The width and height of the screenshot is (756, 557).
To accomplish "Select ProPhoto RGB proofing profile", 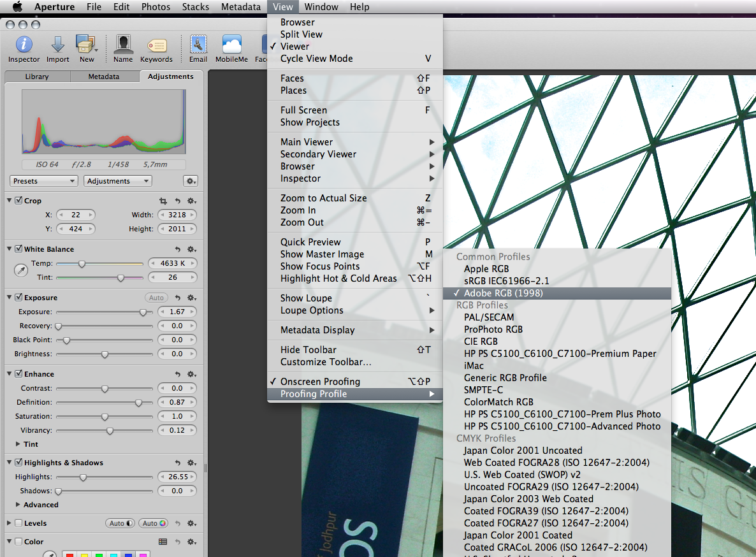I will [557, 329].
